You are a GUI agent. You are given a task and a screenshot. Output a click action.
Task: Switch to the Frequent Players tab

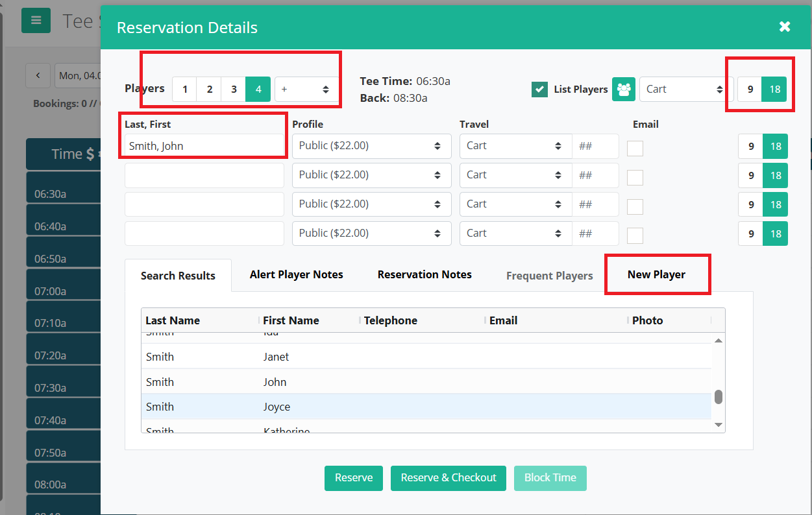[x=550, y=276]
